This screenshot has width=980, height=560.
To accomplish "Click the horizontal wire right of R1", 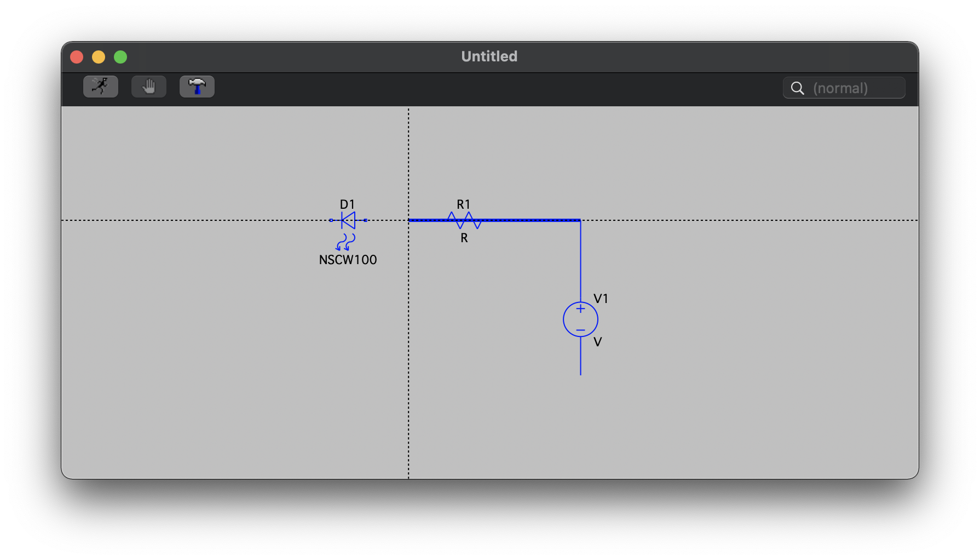I will [531, 220].
